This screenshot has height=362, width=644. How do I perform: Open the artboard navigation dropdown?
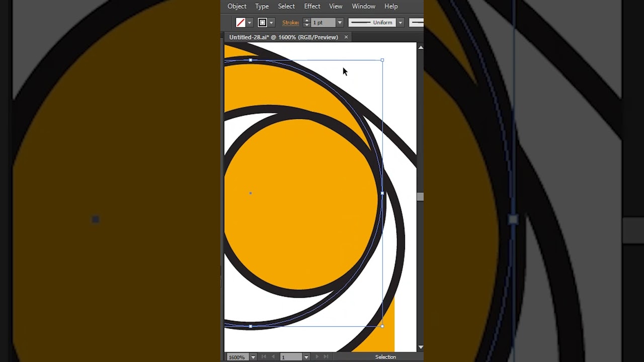(306, 357)
